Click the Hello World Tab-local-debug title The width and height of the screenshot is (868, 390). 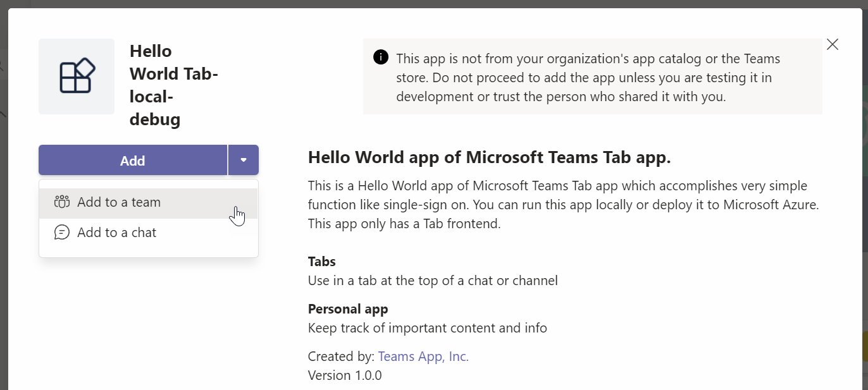tap(173, 85)
